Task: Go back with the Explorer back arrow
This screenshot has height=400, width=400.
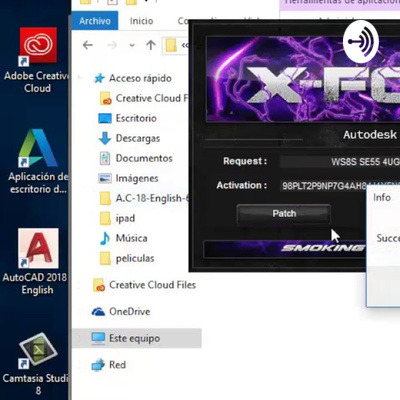Action: click(88, 45)
